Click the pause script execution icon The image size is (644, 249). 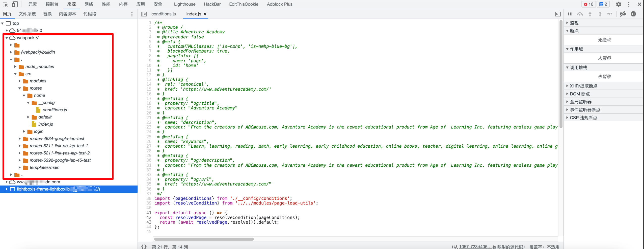click(x=570, y=14)
